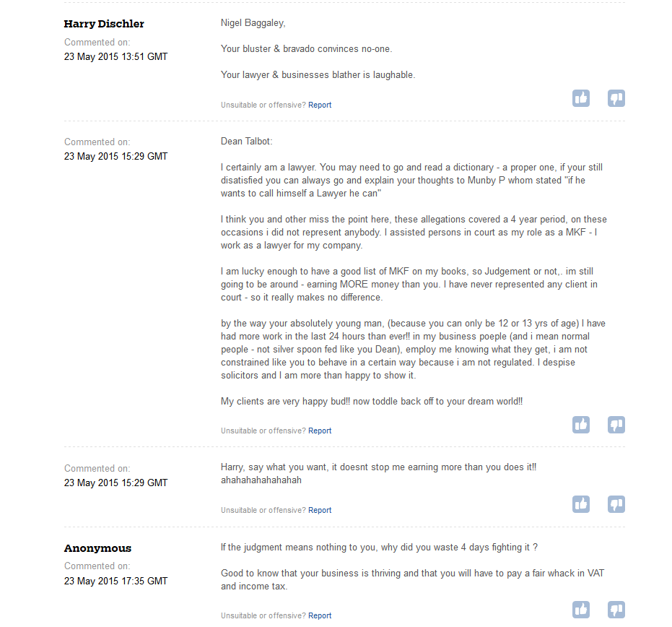The image size is (672, 627).
Task: Report the Anonymous 17:35 comment
Action: point(320,615)
